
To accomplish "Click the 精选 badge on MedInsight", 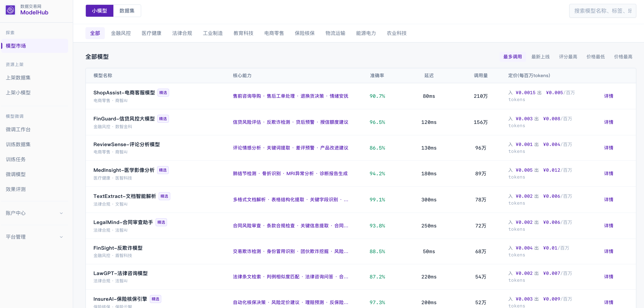I will (x=163, y=170).
